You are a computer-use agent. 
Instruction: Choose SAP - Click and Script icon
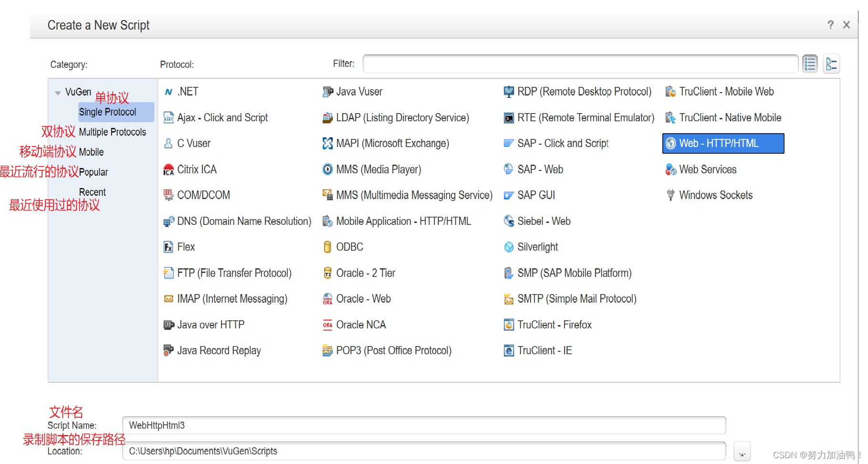pos(509,143)
